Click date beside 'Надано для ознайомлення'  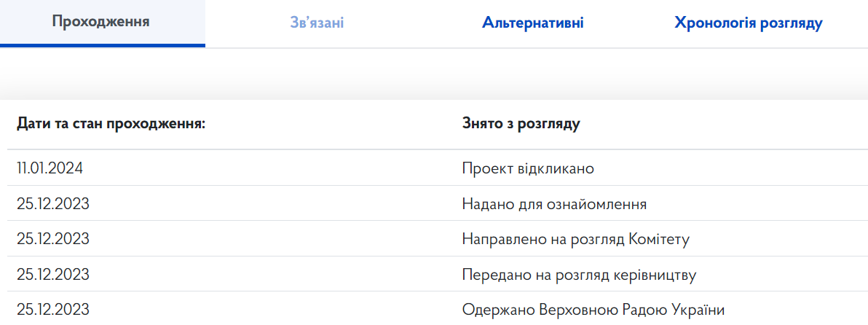tap(53, 203)
